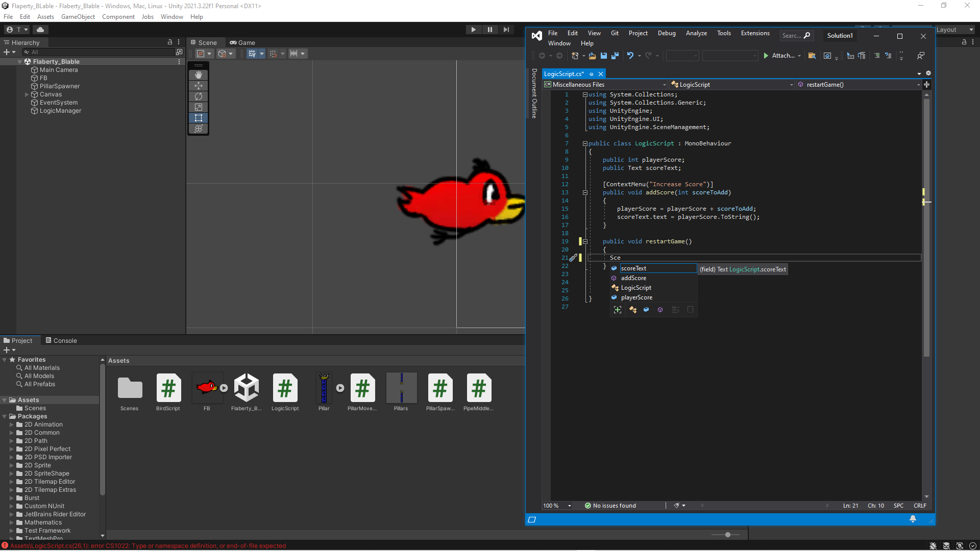The image size is (980, 551).
Task: Open the Debug menu in Visual Studio
Action: coord(667,33)
